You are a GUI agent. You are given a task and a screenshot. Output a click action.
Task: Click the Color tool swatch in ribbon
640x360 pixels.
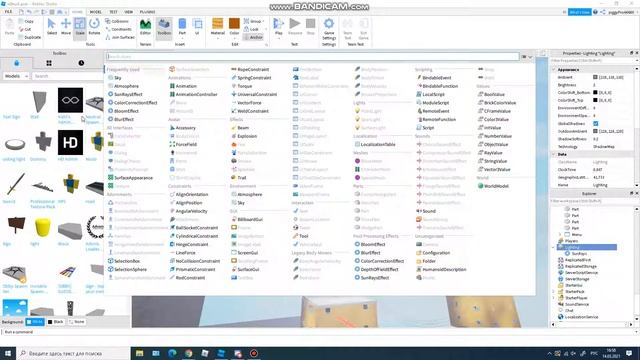[x=234, y=27]
